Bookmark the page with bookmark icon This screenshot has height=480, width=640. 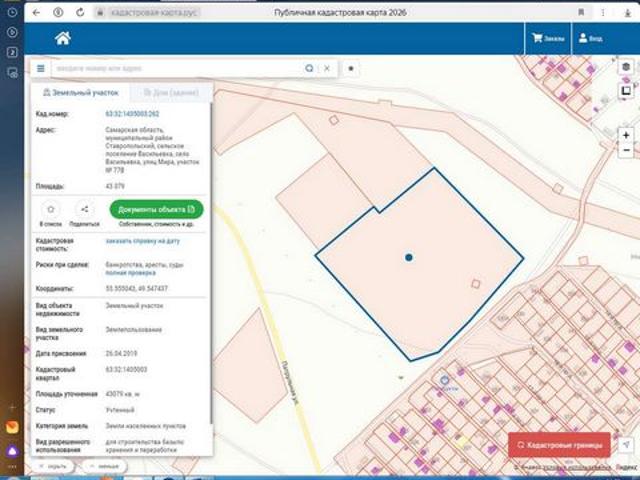[x=581, y=13]
